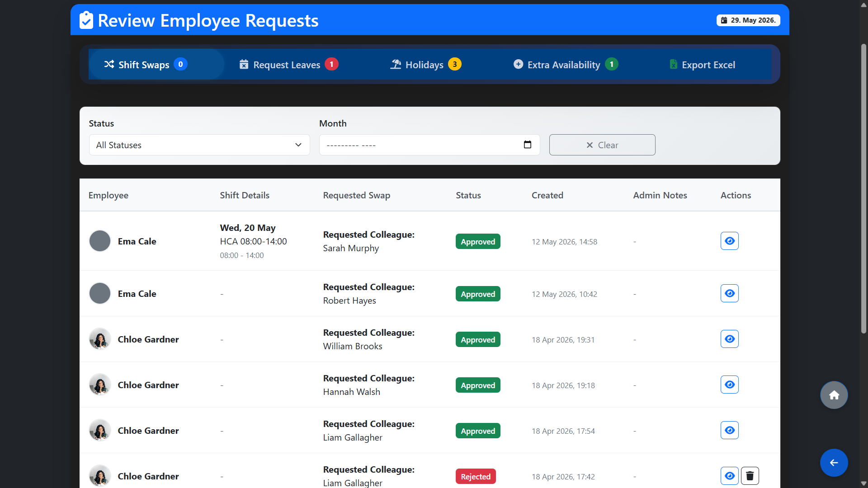Click the Extra Availability green badge 1
The image size is (868, 488).
(612, 64)
